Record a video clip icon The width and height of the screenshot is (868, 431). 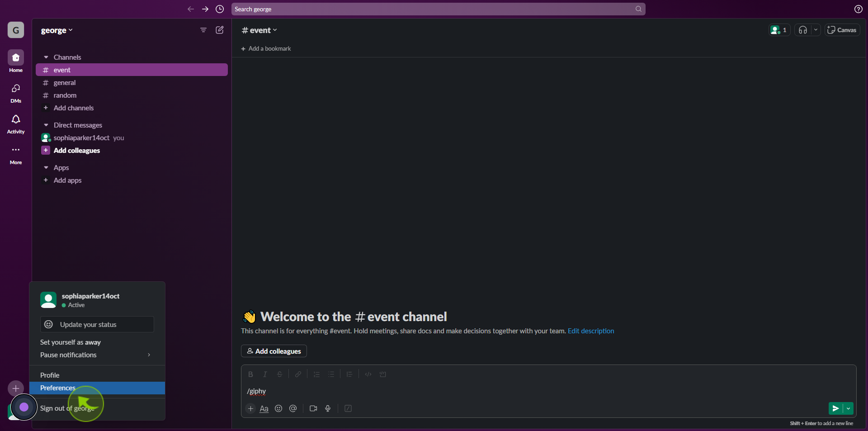point(313,409)
